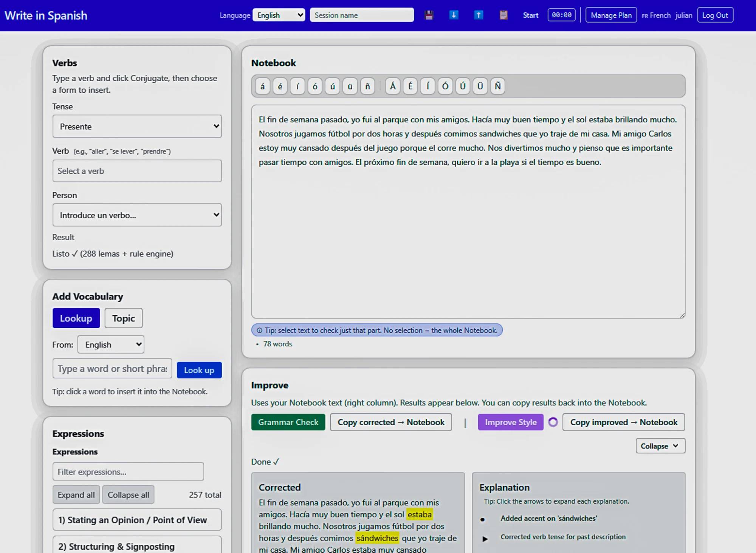The image size is (756, 553).
Task: Click the blue upload arrow icon
Action: tap(478, 15)
